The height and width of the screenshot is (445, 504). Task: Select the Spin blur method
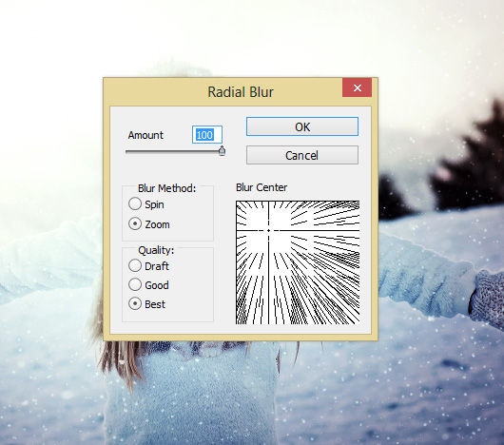135,203
